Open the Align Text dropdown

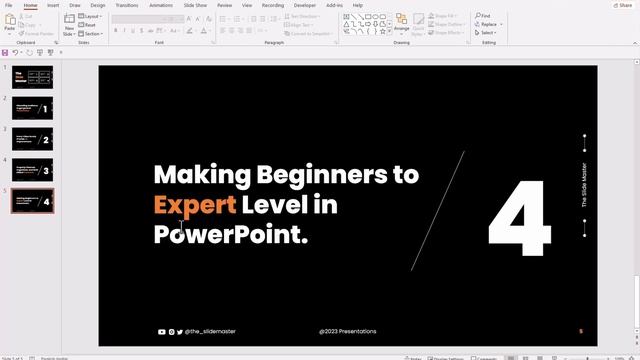coord(299,25)
